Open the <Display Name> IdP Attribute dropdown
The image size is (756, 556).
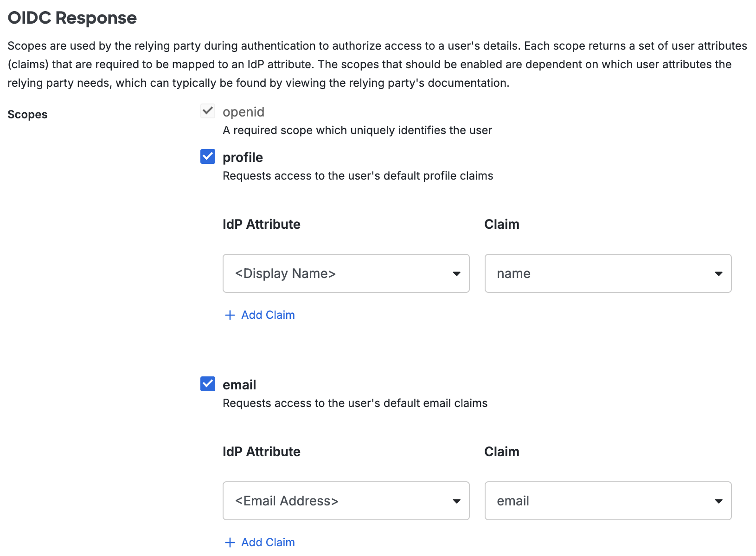[346, 273]
